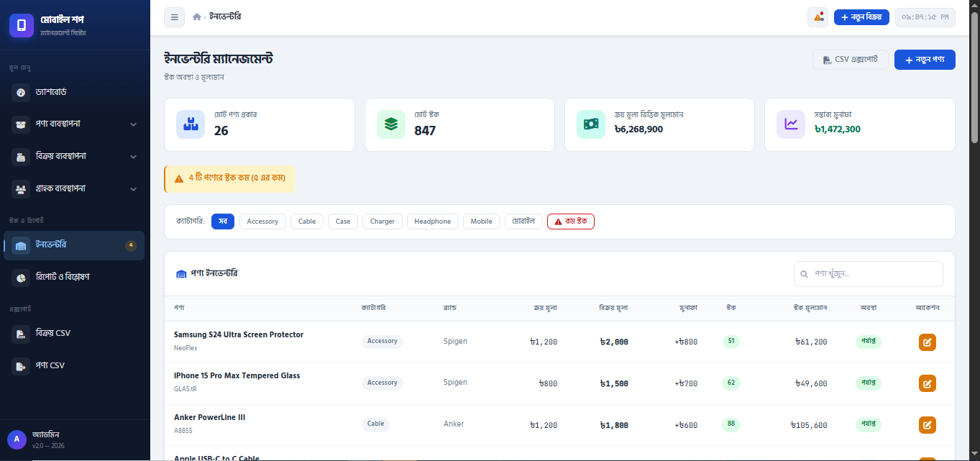The width and height of the screenshot is (980, 461).
Task: Edit iPhone 15 Pro Max Tempered Glass row
Action: 928,383
